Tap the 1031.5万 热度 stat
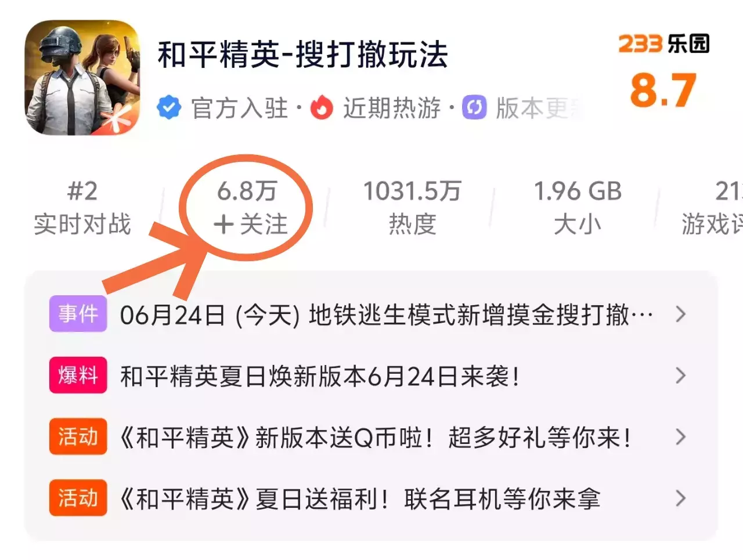Image resolution: width=743 pixels, height=560 pixels. click(x=412, y=207)
